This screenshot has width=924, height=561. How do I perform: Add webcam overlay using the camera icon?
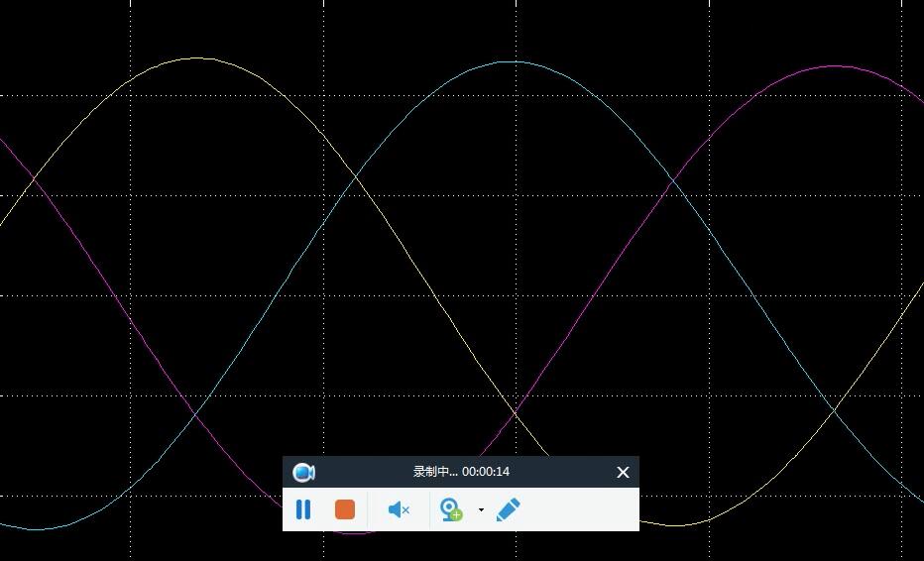[x=451, y=509]
